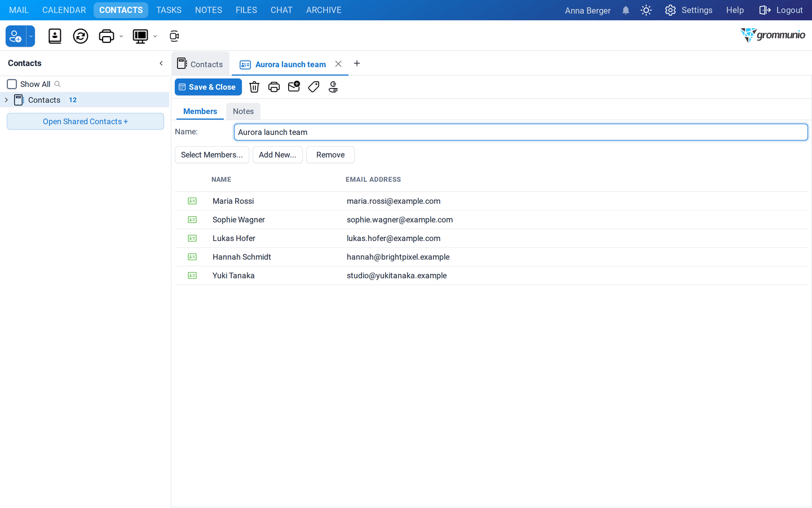Print the Aurora launch team list
Screen dimensions: 812x508
274,87
